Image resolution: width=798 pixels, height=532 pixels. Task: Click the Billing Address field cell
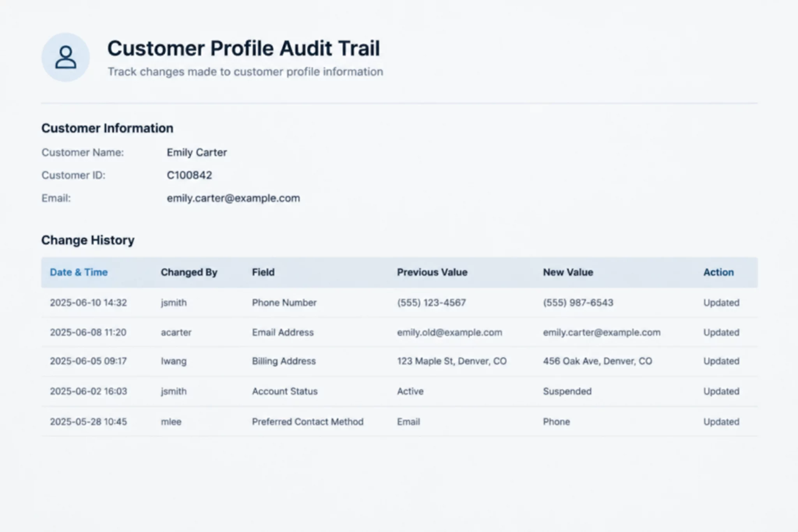[x=284, y=361]
